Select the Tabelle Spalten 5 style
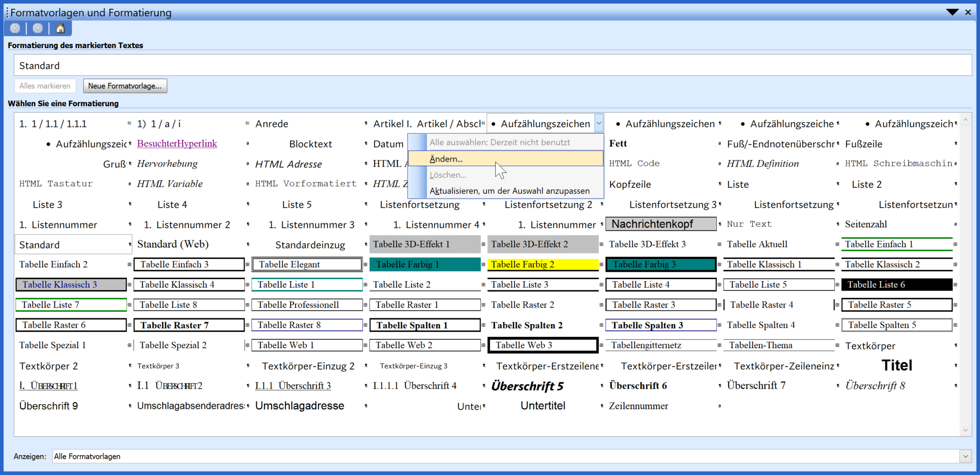 click(x=897, y=325)
